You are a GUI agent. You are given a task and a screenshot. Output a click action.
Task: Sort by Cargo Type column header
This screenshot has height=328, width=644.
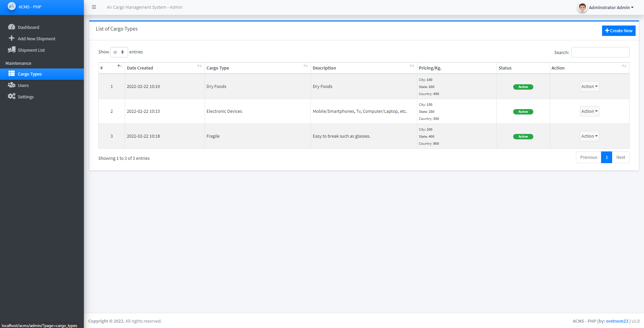tap(258, 68)
